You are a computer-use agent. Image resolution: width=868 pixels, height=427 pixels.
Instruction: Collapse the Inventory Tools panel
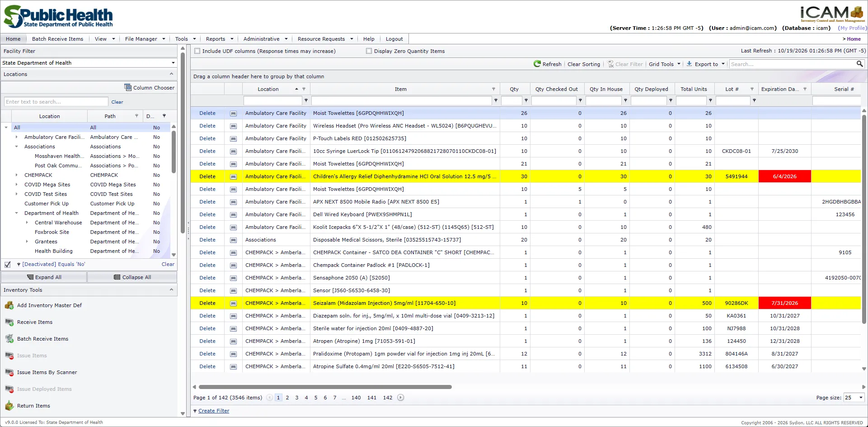click(x=171, y=290)
